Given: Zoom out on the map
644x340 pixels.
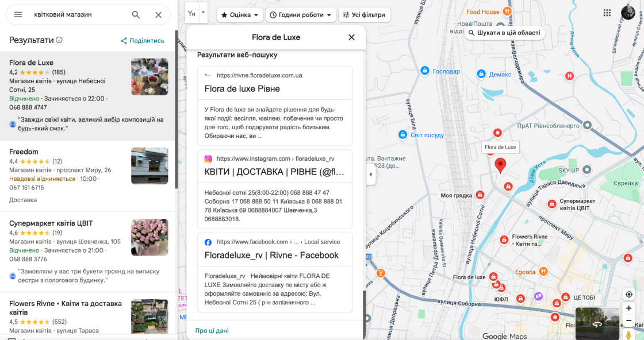Looking at the screenshot, I should coord(629,320).
